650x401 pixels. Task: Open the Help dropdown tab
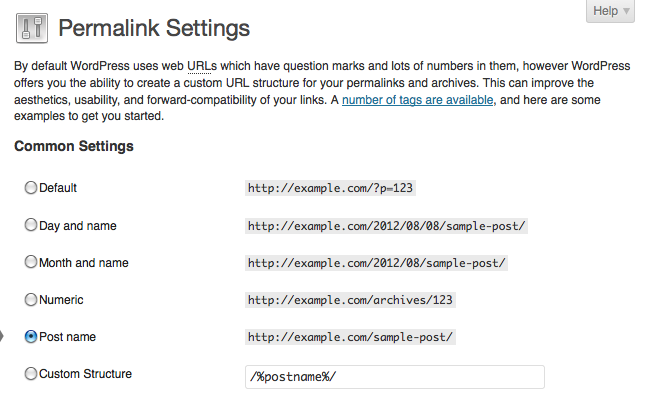point(612,11)
